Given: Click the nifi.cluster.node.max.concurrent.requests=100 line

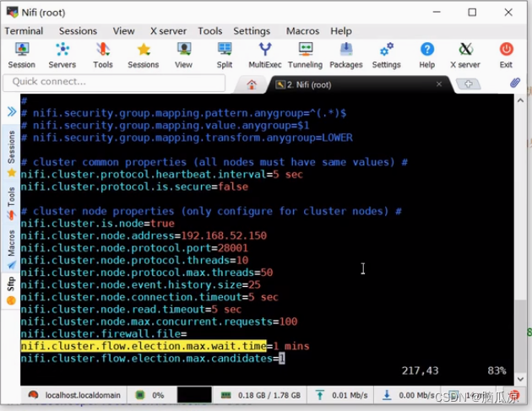Looking at the screenshot, I should tap(159, 322).
